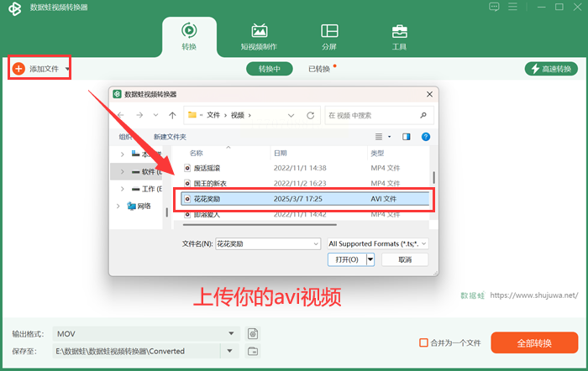Open the save path dropdown arrow
Viewport: 588px width, 371px height.
click(x=230, y=351)
